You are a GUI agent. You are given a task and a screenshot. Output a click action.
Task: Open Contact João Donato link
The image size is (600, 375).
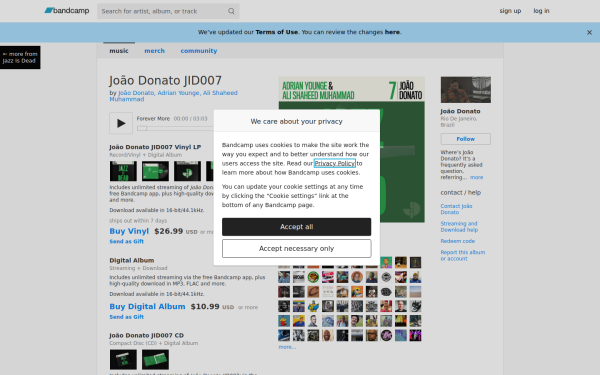(456, 209)
